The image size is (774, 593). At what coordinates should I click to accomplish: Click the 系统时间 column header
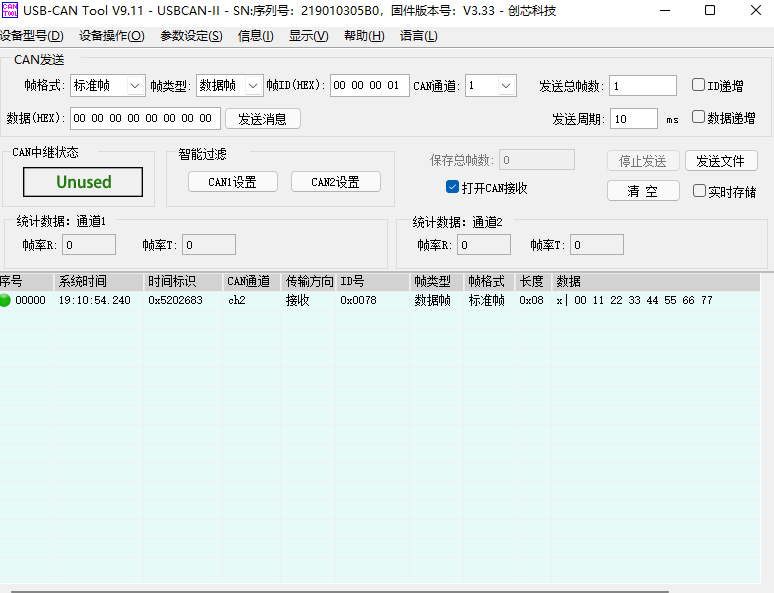(x=98, y=282)
